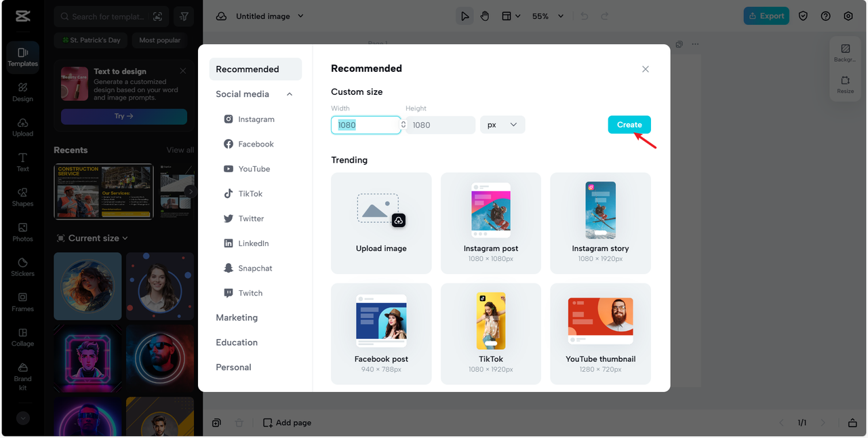Open the Resize tool in right panel
The width and height of the screenshot is (868, 438).
(x=845, y=85)
